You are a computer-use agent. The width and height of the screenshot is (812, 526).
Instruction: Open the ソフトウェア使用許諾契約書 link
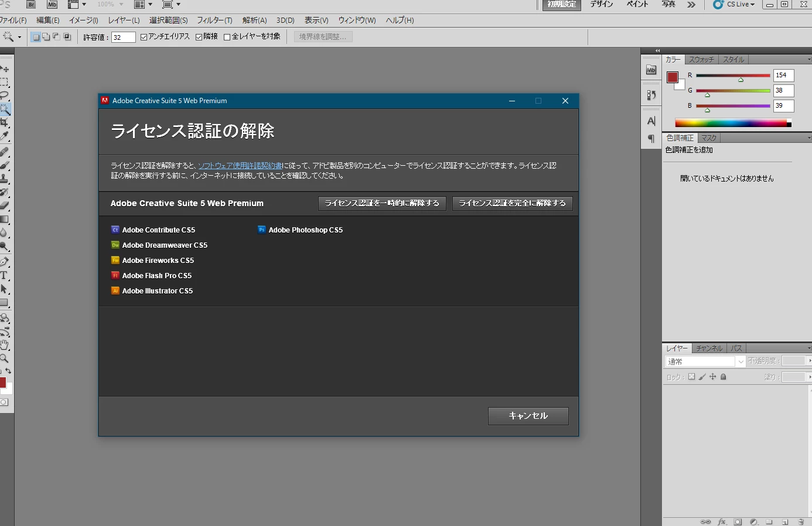[240, 166]
